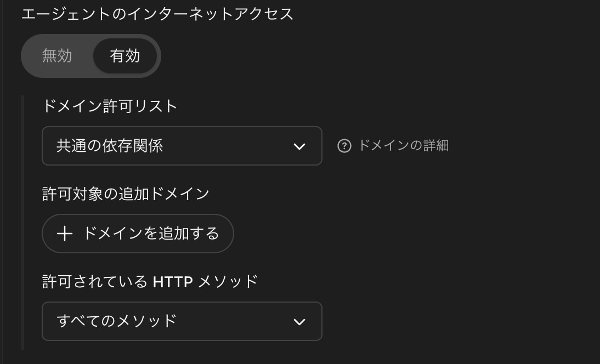The width and height of the screenshot is (600, 364).
Task: Click the 共通の依存関係 selected value text
Action: pos(110,146)
